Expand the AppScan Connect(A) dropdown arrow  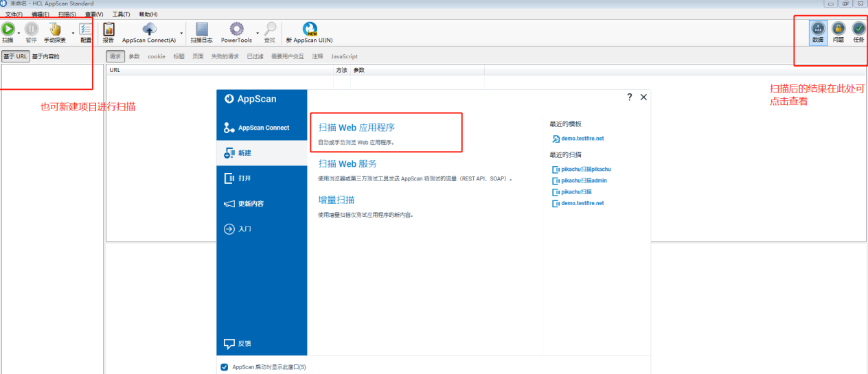pyautogui.click(x=182, y=32)
